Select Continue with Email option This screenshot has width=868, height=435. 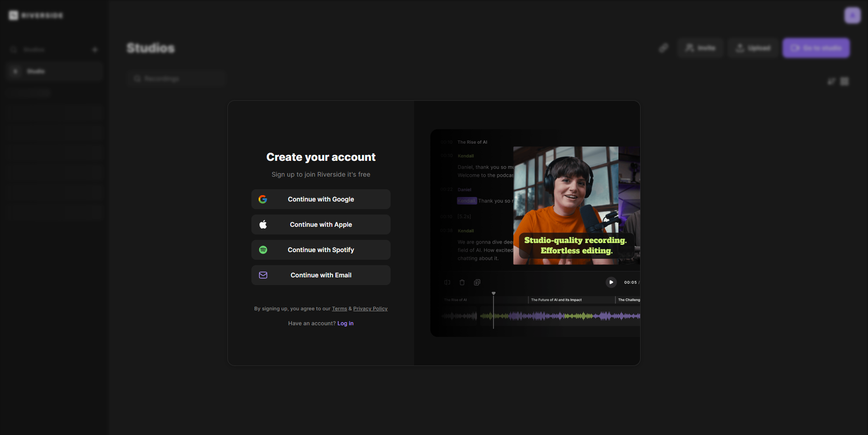click(321, 275)
